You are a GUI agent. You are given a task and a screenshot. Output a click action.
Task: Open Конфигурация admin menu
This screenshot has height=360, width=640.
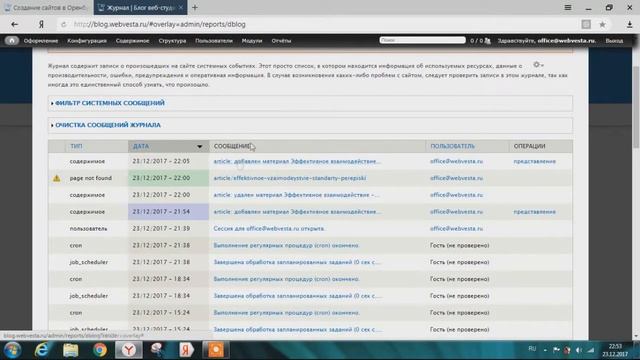coord(87,41)
